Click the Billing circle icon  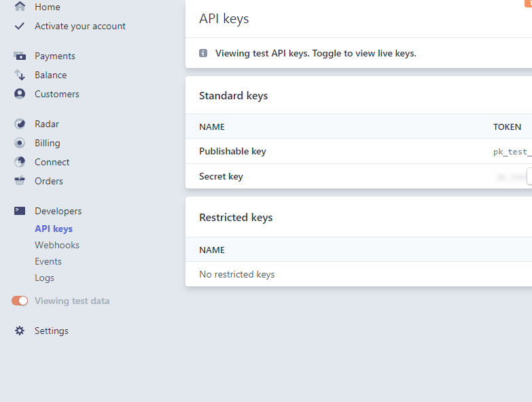20,143
